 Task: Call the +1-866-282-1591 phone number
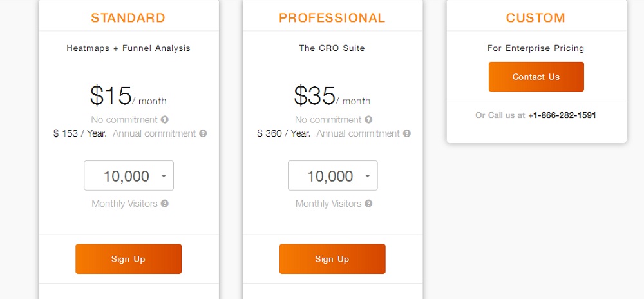coord(562,116)
